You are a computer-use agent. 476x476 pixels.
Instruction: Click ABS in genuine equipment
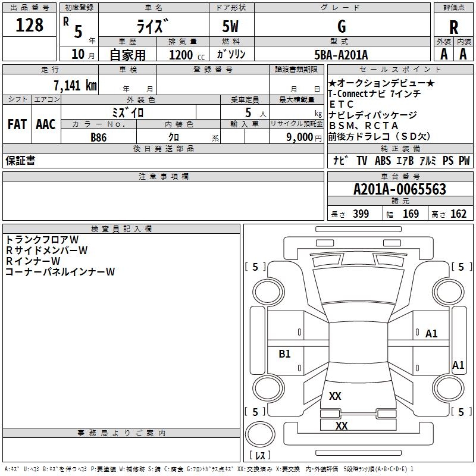[383, 160]
